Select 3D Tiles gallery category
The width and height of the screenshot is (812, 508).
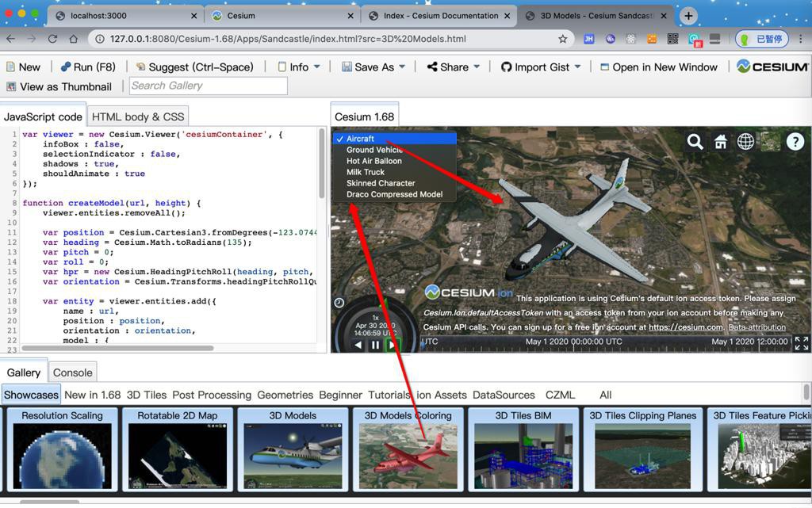point(147,395)
